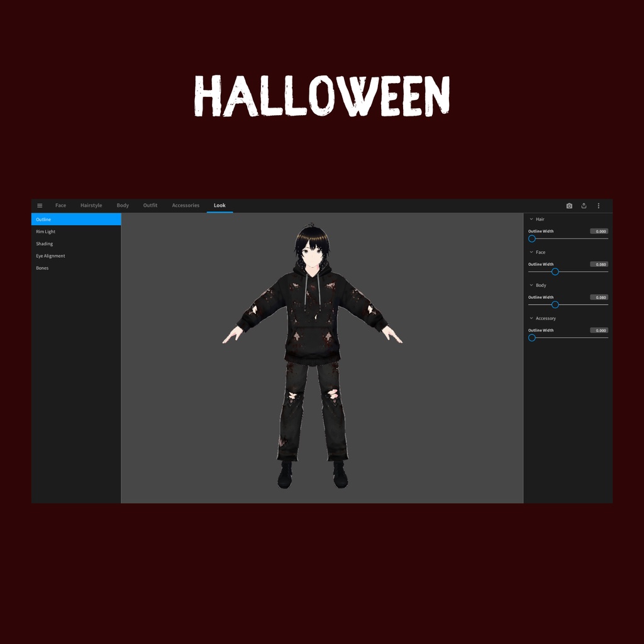This screenshot has width=644, height=644.
Task: Click the Hair outline width slider handle
Action: pyautogui.click(x=532, y=238)
